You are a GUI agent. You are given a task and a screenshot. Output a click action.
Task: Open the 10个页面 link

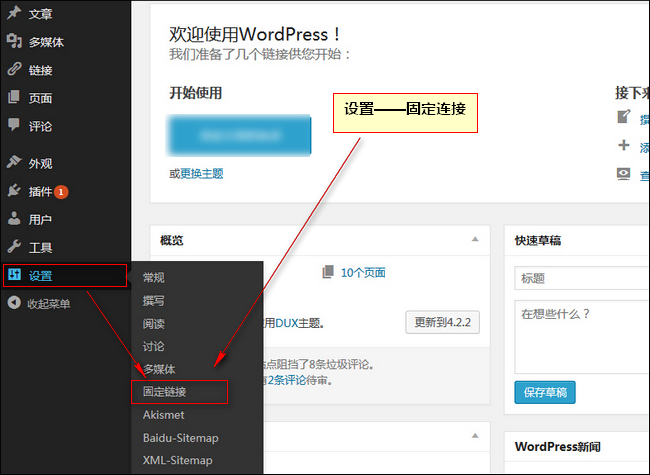[362, 272]
